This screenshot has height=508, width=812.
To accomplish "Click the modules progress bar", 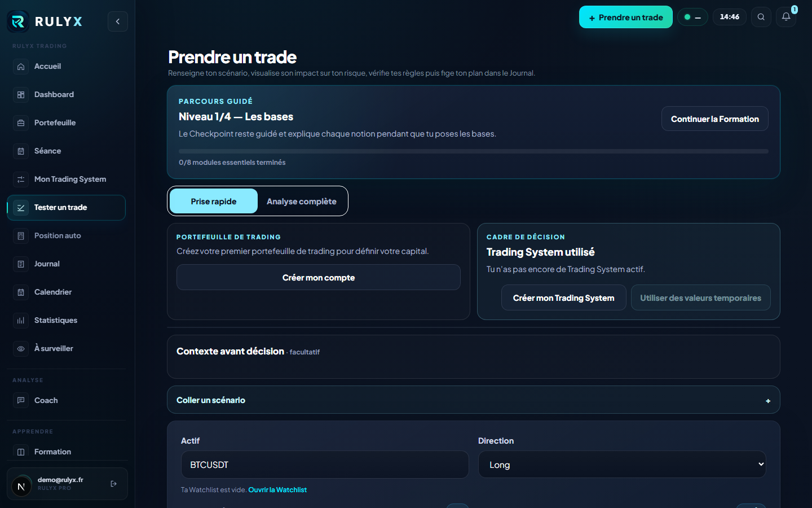I will point(474,151).
